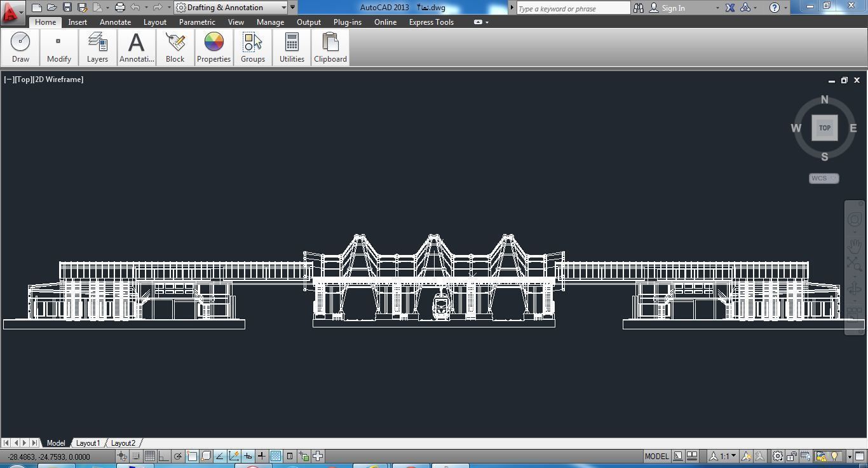The width and height of the screenshot is (868, 468).
Task: Save the drawing with the Save icon
Action: [67, 8]
